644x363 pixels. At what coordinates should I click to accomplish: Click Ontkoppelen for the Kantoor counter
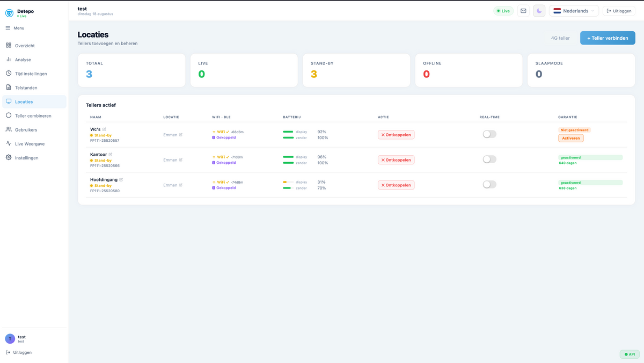[x=396, y=160]
